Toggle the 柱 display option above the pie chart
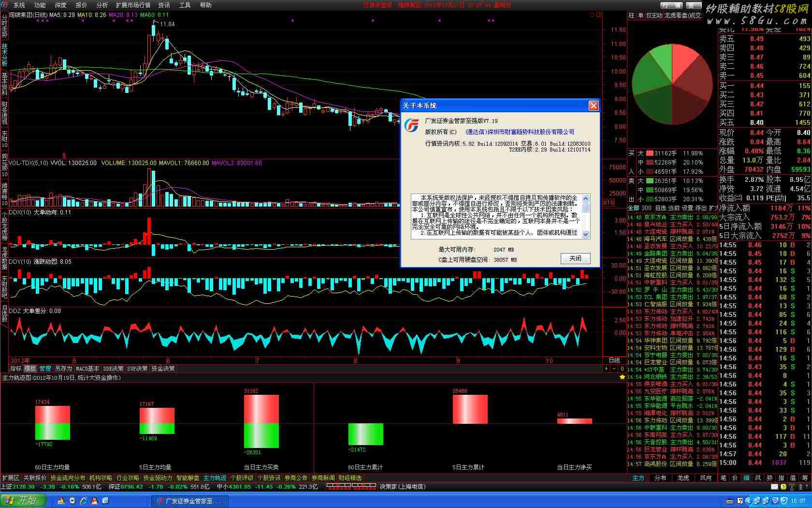 point(631,15)
